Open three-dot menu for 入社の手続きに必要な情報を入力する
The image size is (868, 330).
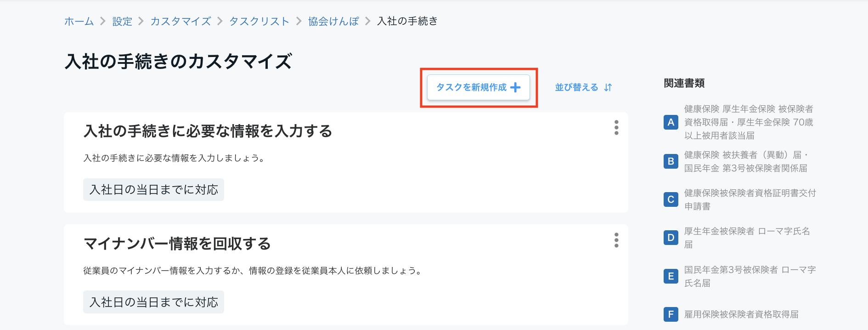(x=616, y=127)
